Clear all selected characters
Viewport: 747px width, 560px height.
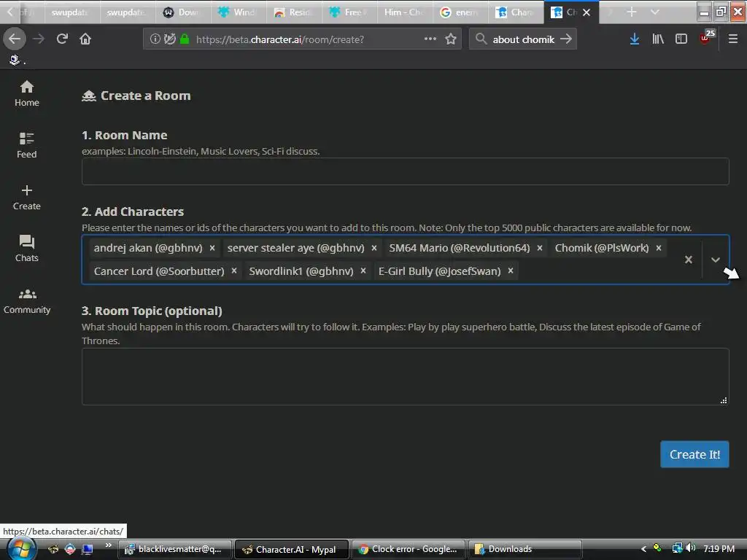click(689, 260)
